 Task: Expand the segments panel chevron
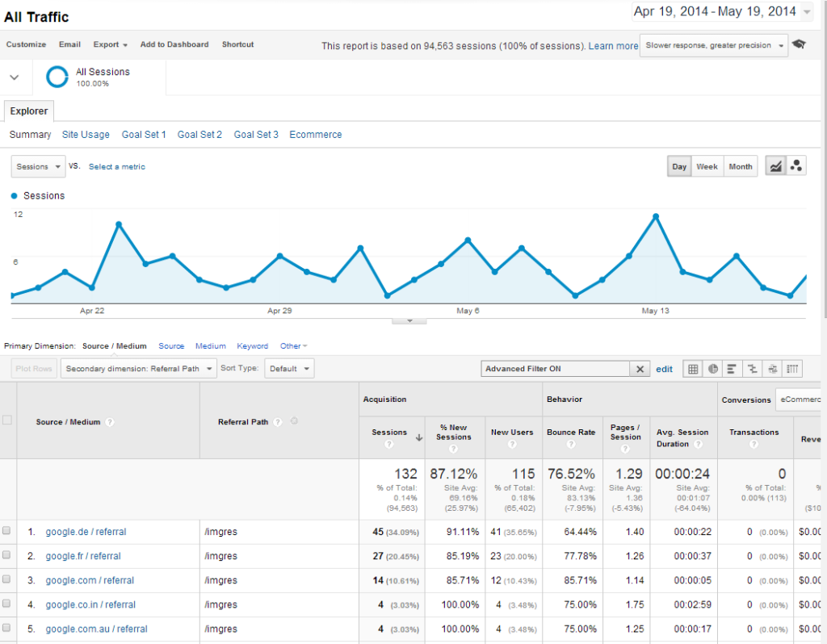15,77
